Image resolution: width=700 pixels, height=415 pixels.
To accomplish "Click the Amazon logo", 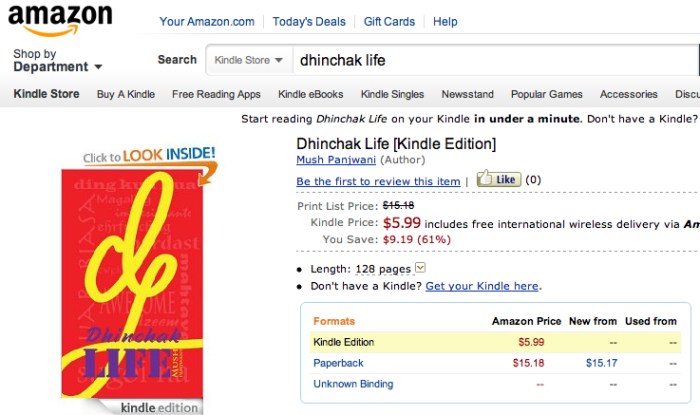I will (59, 20).
